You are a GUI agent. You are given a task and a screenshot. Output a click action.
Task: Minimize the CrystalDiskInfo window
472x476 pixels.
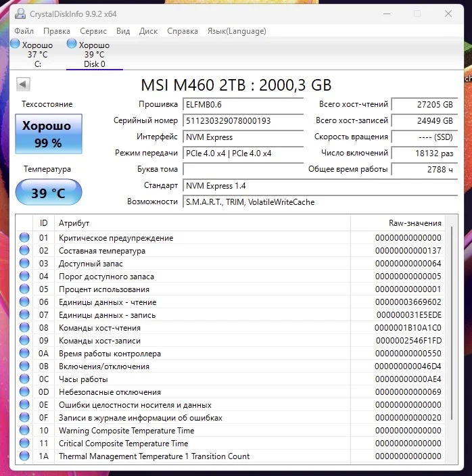click(387, 14)
